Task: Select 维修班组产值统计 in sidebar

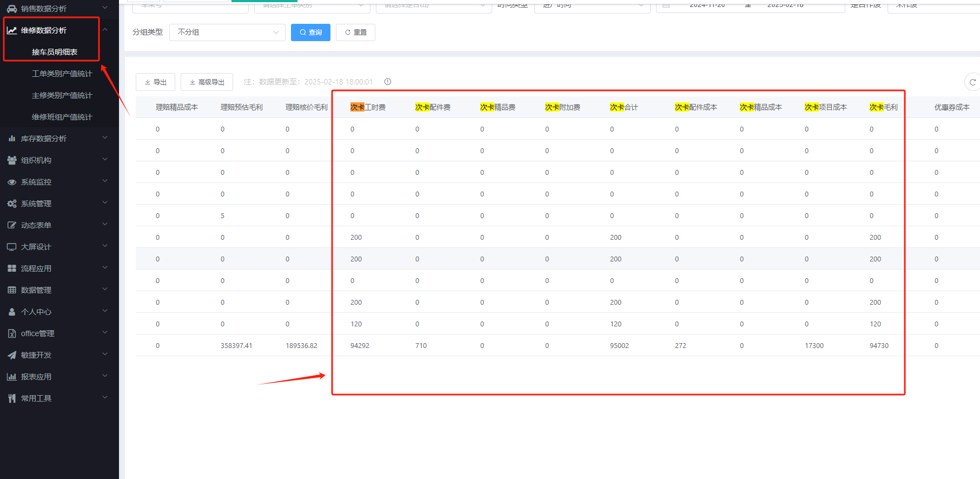Action: point(62,117)
